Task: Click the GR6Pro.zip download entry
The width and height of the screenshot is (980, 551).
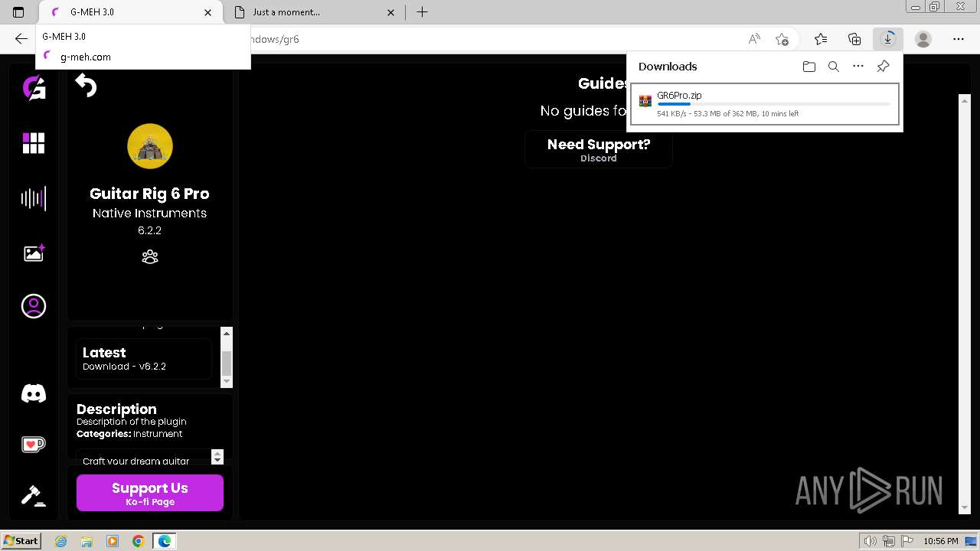Action: point(766,104)
